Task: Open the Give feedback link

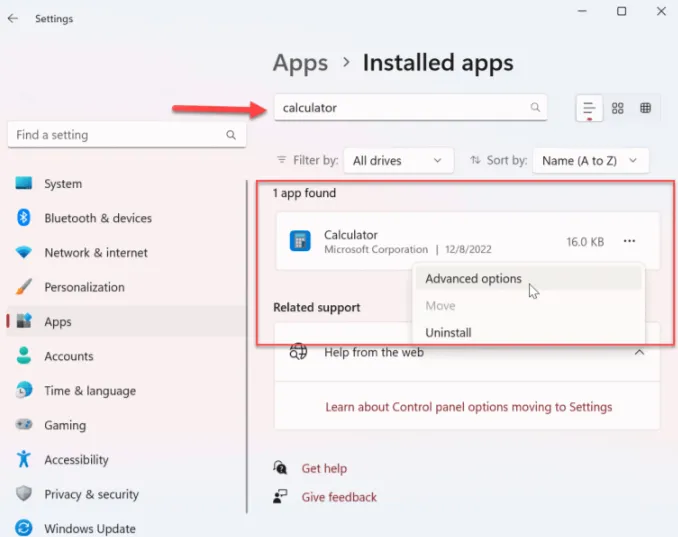Action: coord(339,497)
